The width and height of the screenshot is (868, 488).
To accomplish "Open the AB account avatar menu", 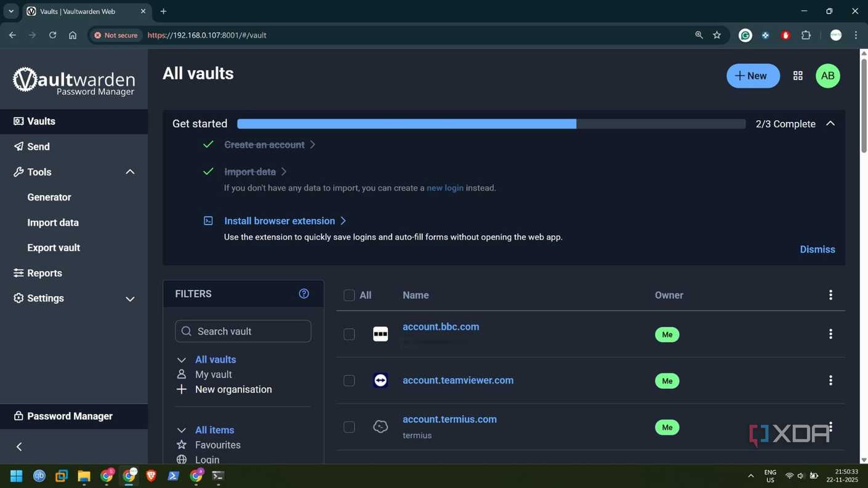I will 827,76.
